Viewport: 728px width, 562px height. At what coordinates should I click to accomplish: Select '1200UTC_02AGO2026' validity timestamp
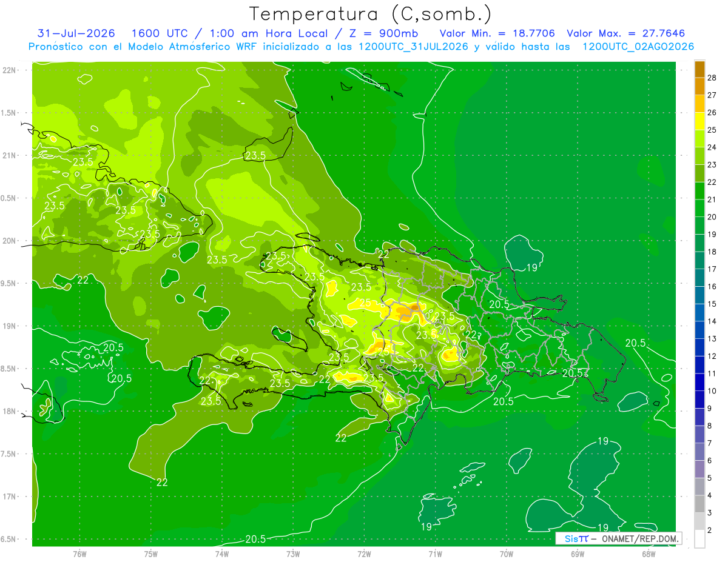pyautogui.click(x=638, y=47)
